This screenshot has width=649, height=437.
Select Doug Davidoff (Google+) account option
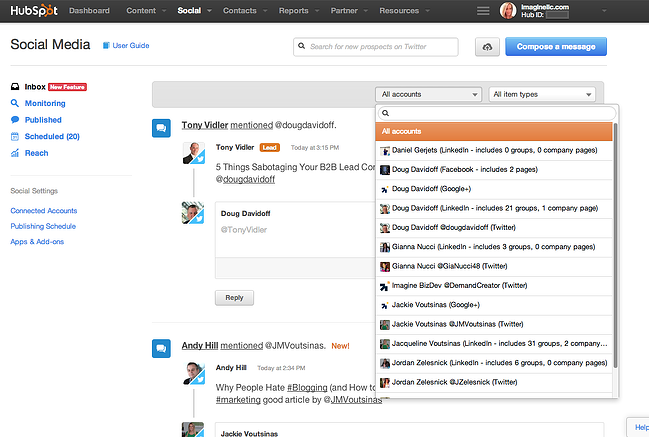coord(494,189)
